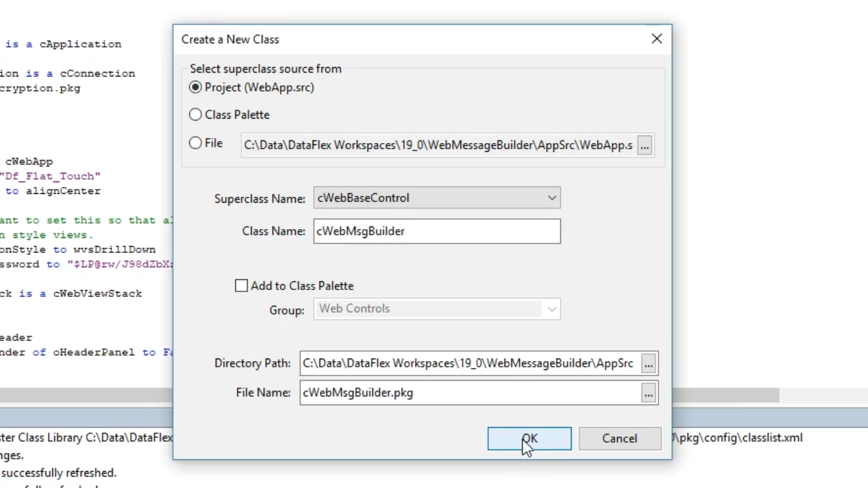Enable the Add to Class Palette checkbox

point(241,286)
